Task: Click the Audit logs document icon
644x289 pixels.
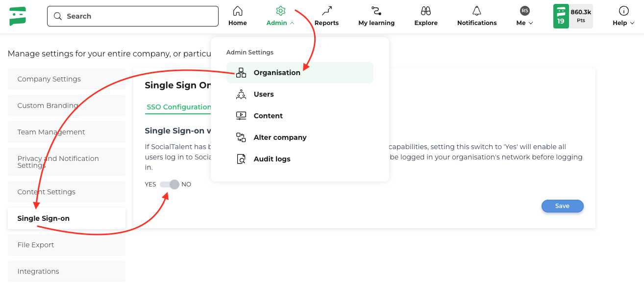Action: (241, 159)
